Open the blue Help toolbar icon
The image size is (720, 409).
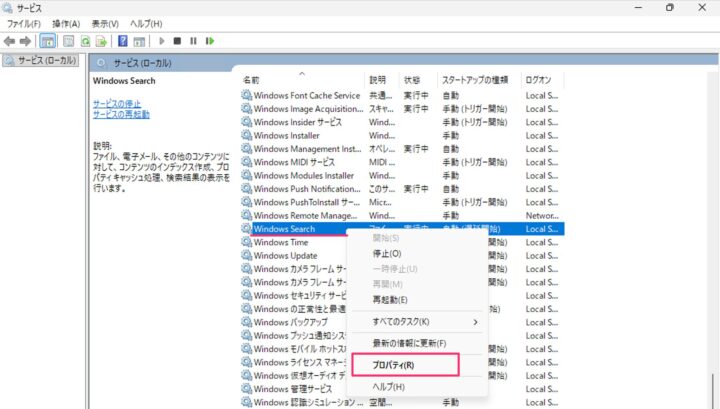(x=122, y=41)
